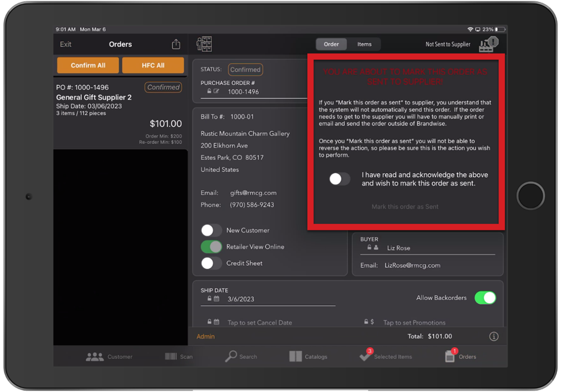Open the warehouse grid icon in the toolbar
The image size is (561, 392).
coord(204,44)
